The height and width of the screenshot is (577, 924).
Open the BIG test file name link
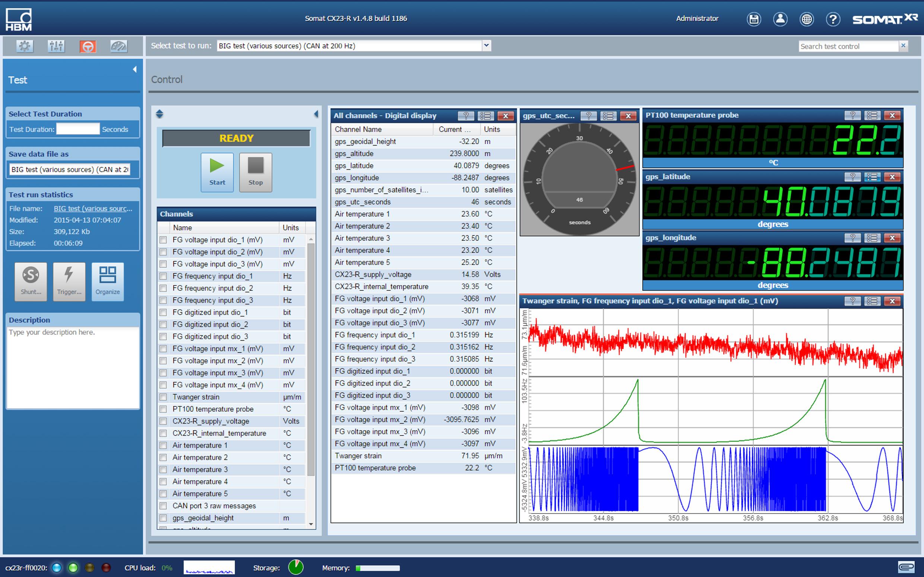point(93,208)
